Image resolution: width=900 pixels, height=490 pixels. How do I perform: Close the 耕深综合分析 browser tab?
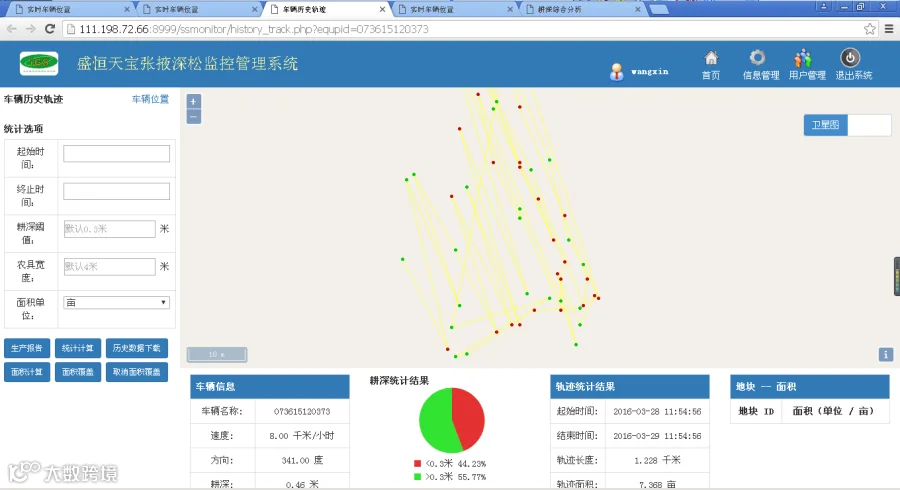pyautogui.click(x=638, y=9)
